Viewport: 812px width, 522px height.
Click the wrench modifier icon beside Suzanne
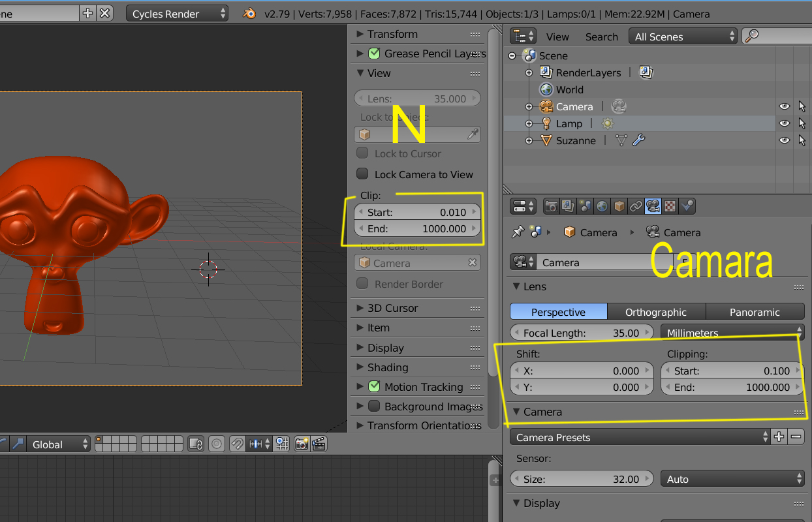tap(639, 140)
